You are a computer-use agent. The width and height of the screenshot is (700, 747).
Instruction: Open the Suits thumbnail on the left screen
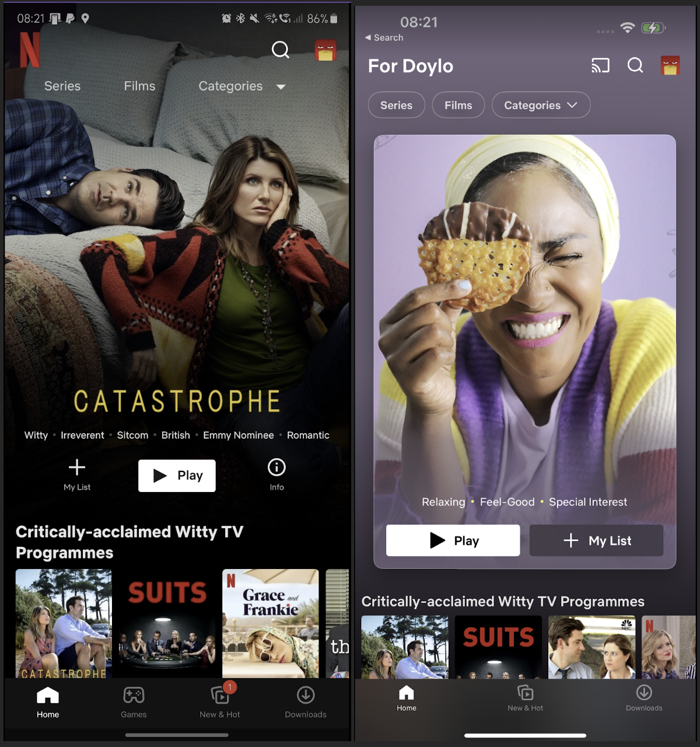click(x=167, y=623)
